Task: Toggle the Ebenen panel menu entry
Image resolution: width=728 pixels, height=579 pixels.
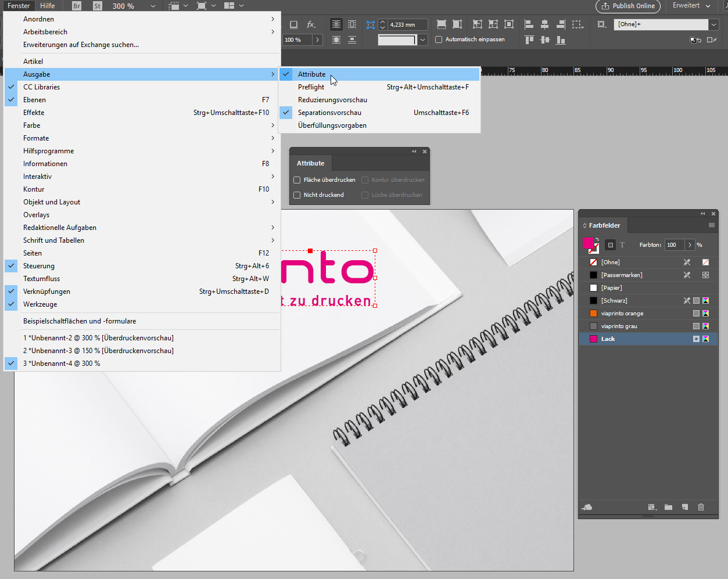Action: click(142, 100)
